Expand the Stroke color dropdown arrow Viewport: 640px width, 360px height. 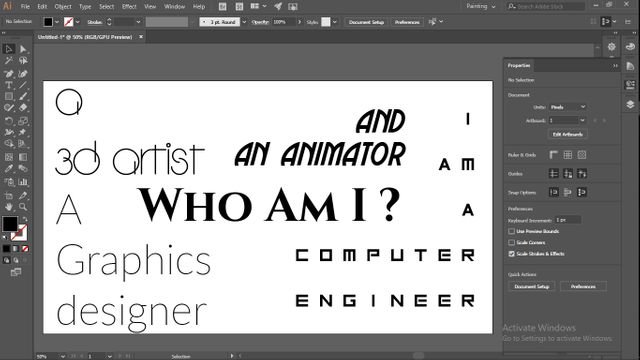click(x=78, y=22)
